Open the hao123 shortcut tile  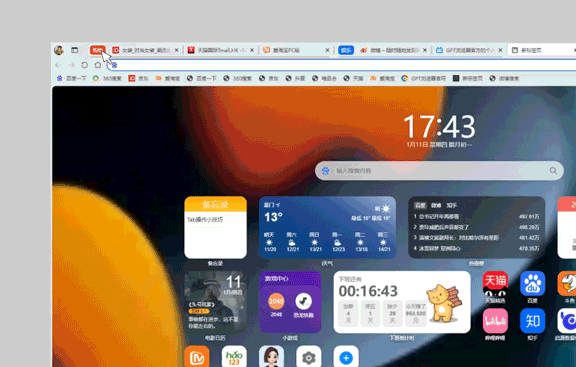pos(234,357)
